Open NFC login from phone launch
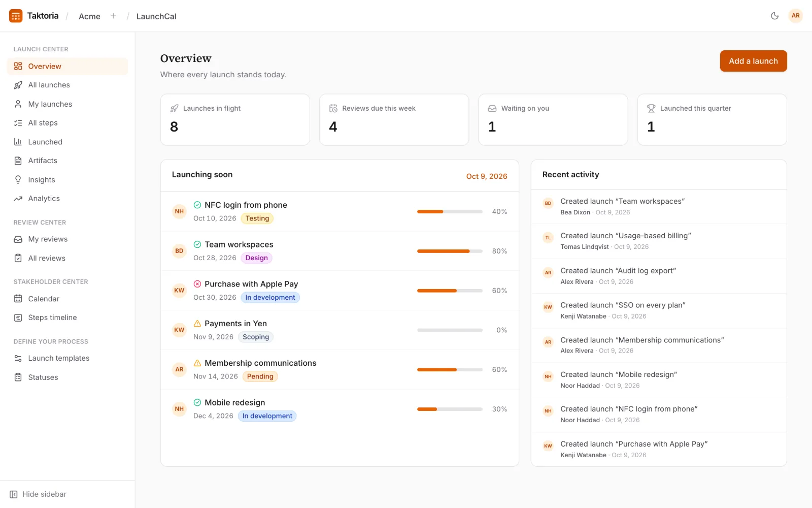This screenshot has width=812, height=508. tap(340, 211)
